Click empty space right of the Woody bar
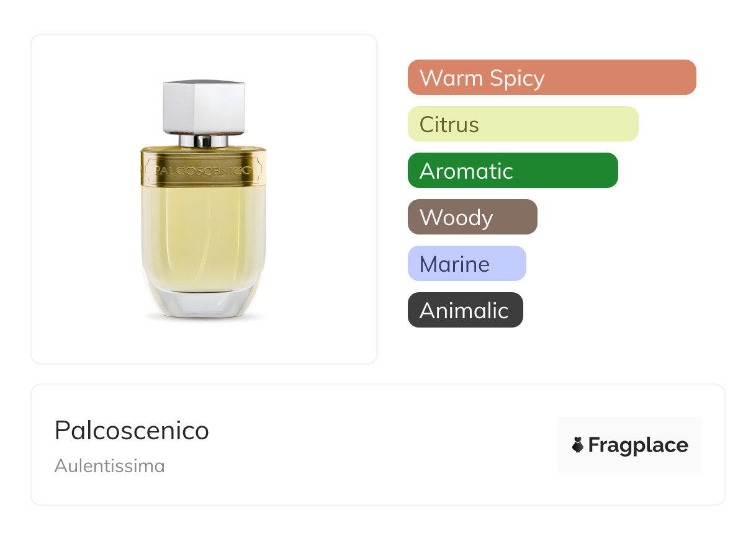This screenshot has width=756, height=536. (621, 217)
